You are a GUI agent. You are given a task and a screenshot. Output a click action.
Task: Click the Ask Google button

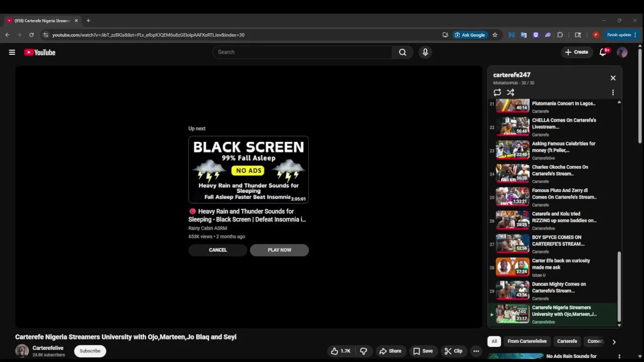click(x=470, y=35)
